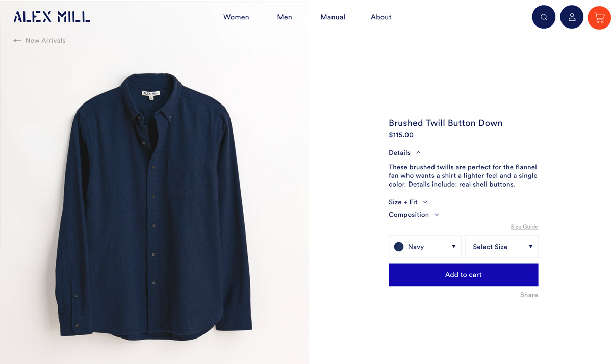The width and height of the screenshot is (612, 364).
Task: Open the search icon button
Action: [543, 17]
